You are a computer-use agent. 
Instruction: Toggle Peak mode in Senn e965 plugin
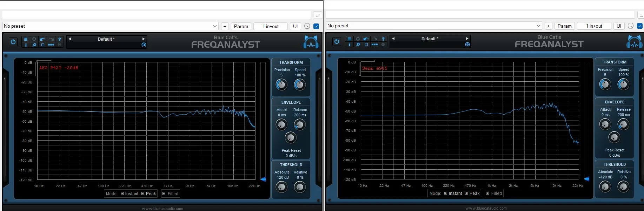(472, 193)
